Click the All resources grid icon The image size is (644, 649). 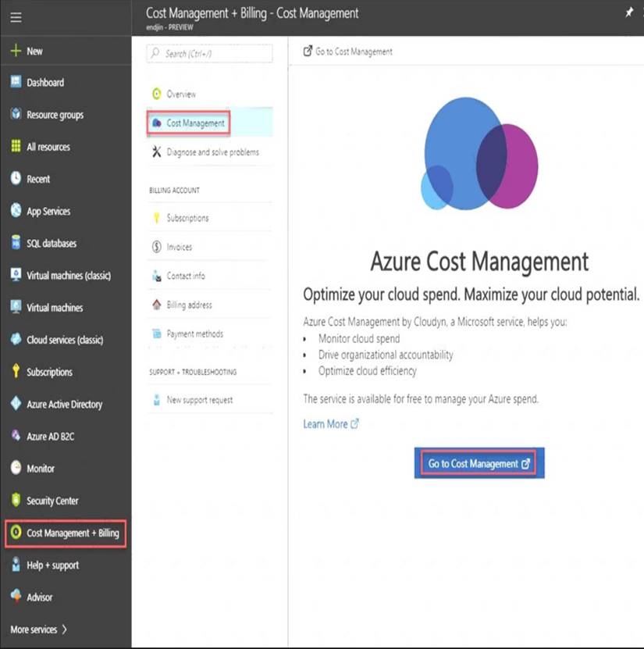(16, 146)
